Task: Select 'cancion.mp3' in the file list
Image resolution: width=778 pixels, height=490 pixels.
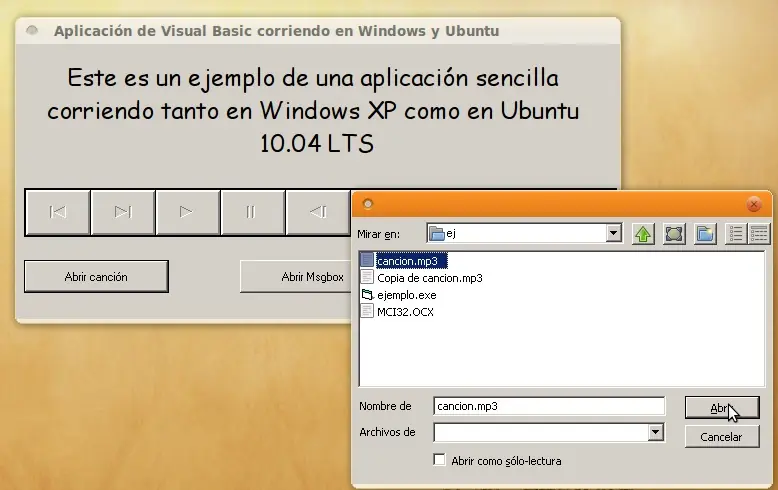Action: pyautogui.click(x=407, y=261)
